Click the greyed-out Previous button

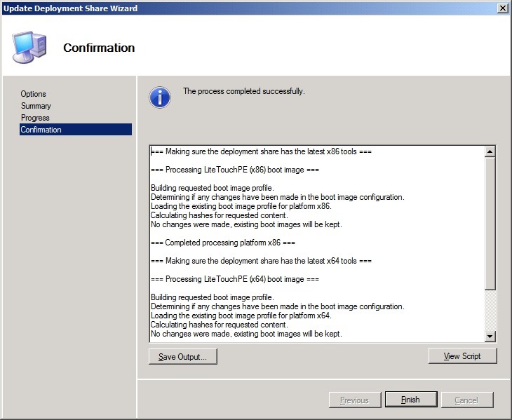click(x=354, y=400)
